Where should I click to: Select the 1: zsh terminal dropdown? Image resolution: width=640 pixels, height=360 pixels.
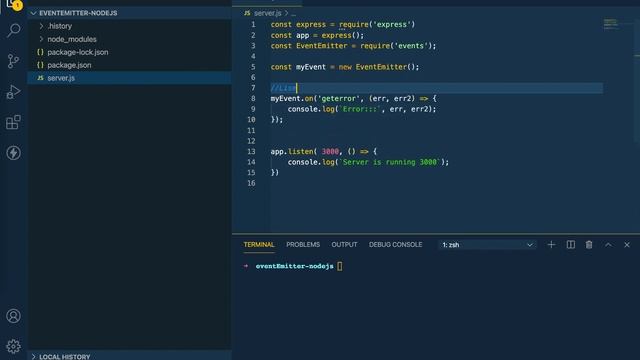click(x=487, y=245)
